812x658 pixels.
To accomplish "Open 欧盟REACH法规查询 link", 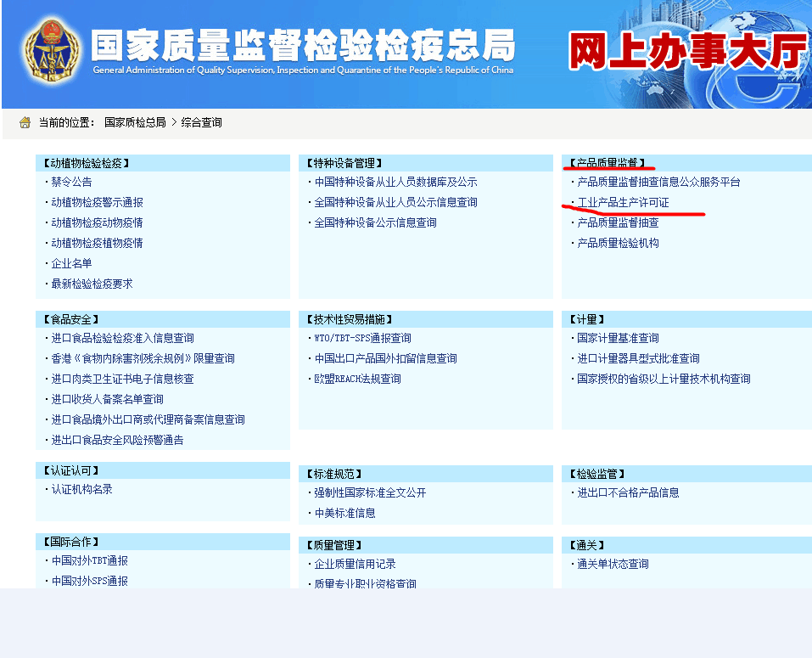I will (357, 379).
